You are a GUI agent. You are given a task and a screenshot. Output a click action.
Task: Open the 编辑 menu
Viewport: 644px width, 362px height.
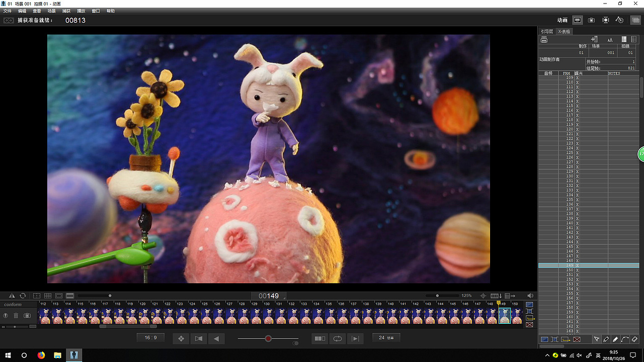(x=22, y=11)
